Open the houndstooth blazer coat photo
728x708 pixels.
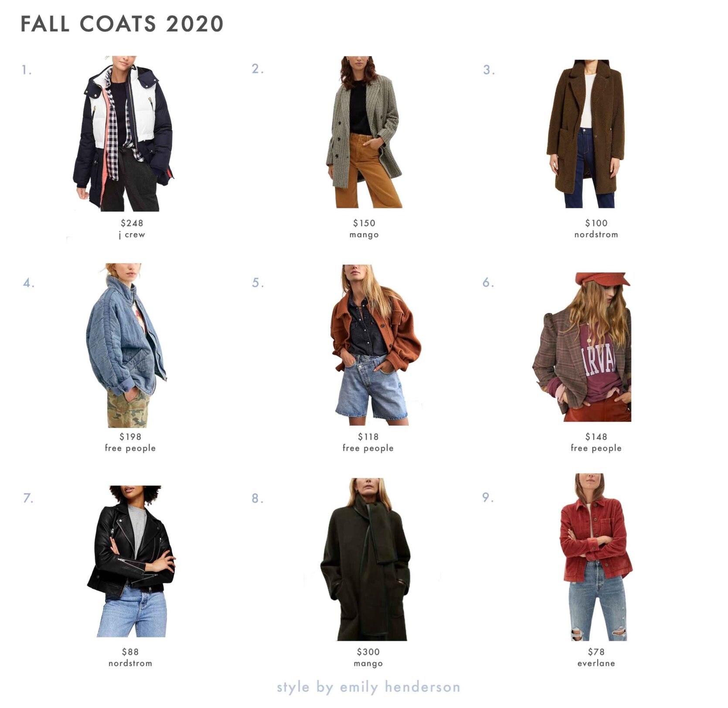pyautogui.click(x=364, y=132)
